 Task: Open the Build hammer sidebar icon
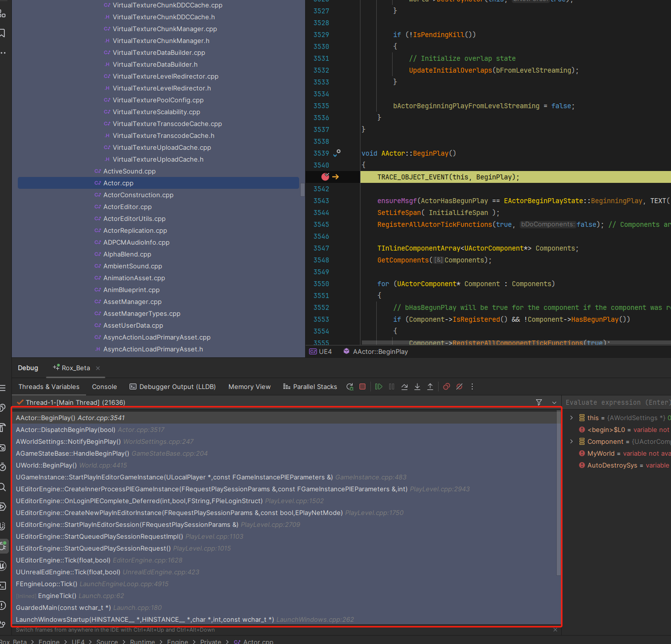tap(3, 428)
